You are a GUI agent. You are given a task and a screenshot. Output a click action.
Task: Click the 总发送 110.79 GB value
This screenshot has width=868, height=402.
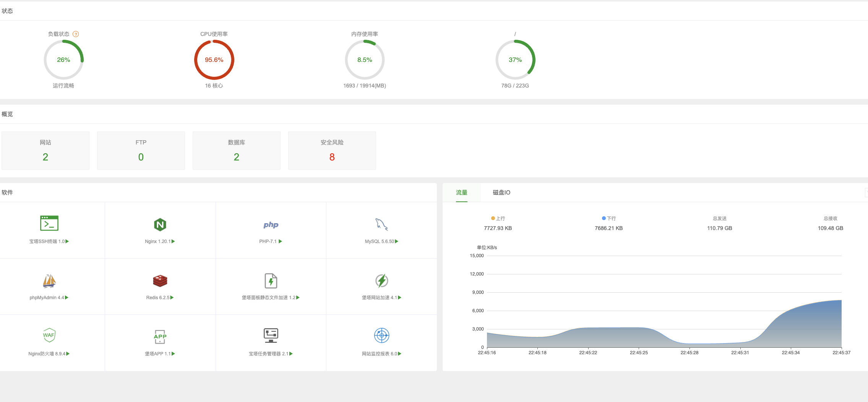(720, 228)
